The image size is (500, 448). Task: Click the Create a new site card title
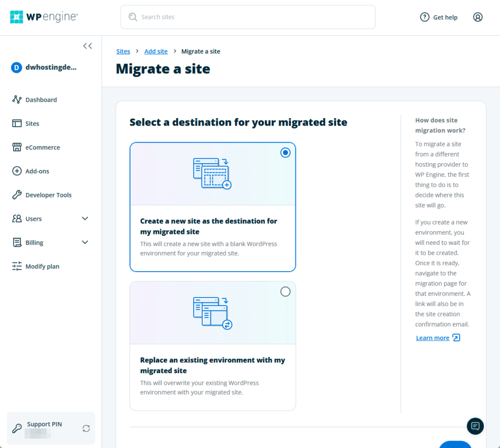(x=208, y=226)
